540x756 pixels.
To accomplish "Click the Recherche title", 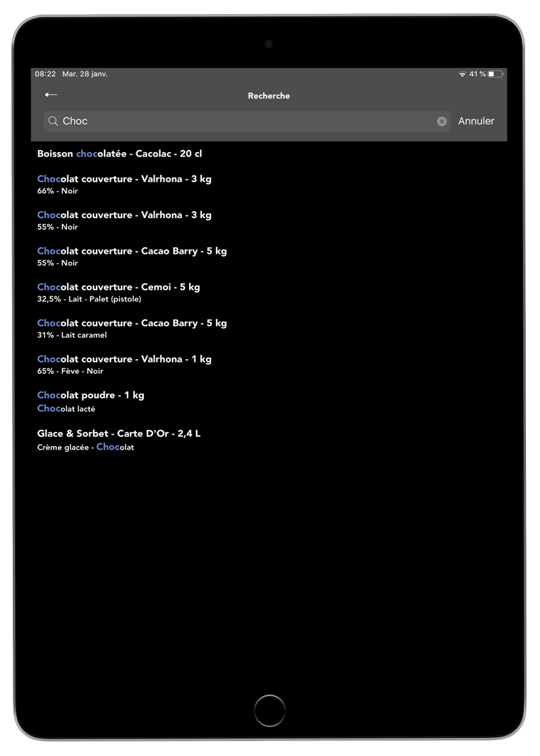I will [269, 95].
